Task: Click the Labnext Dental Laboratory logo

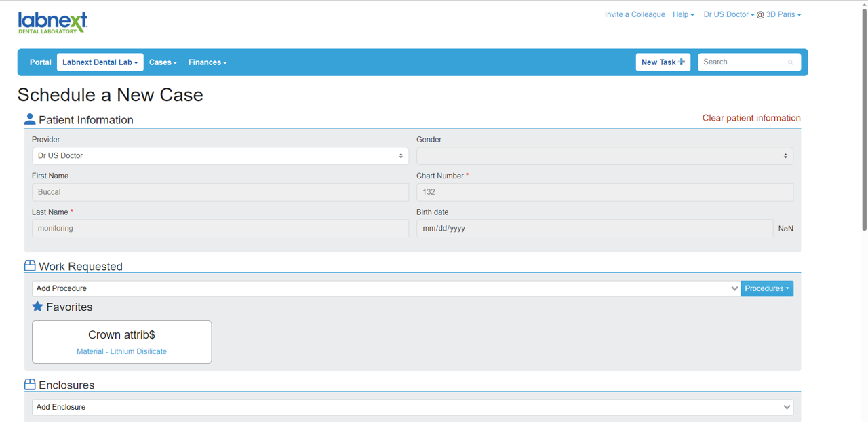Action: pos(53,23)
